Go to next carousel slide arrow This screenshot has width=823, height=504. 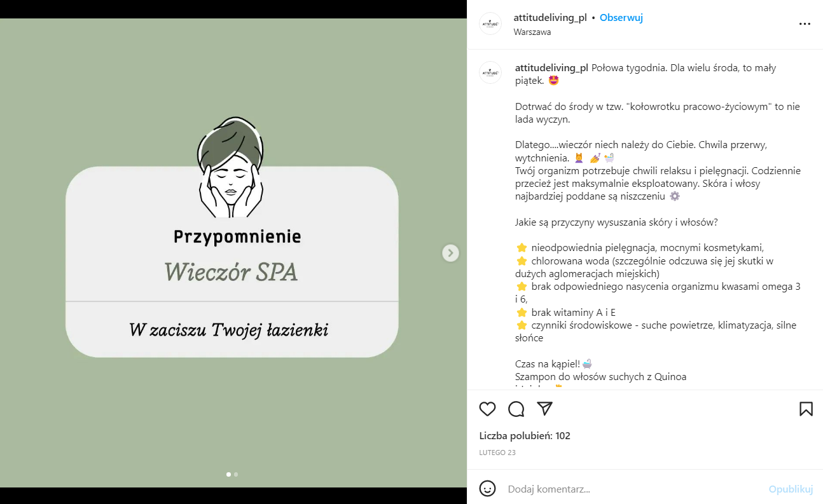450,253
